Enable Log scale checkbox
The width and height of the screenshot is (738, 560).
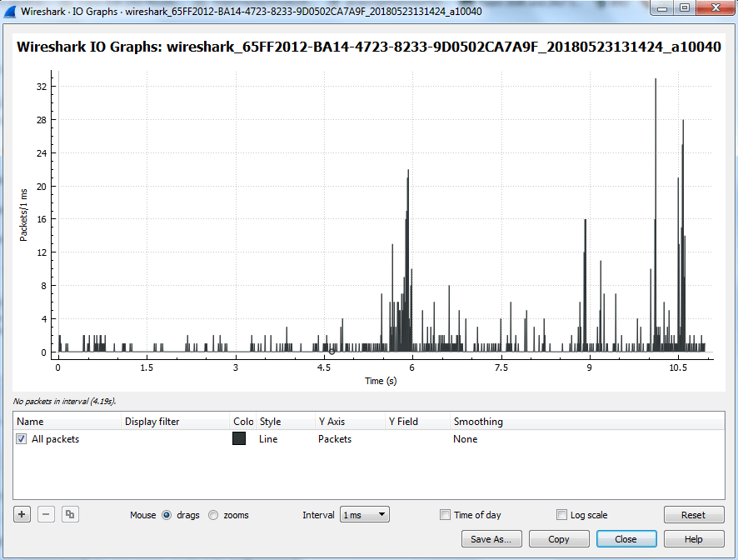point(561,515)
